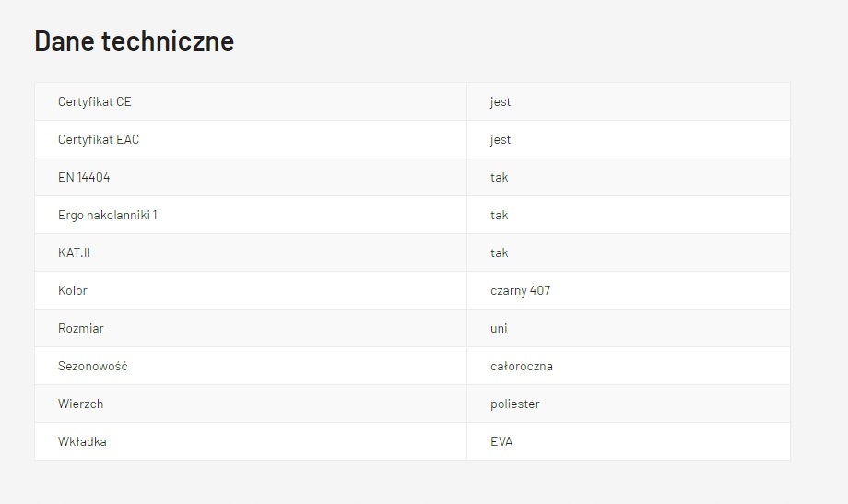This screenshot has height=504, width=848.
Task: Select the "uni" size value
Action: 499,328
